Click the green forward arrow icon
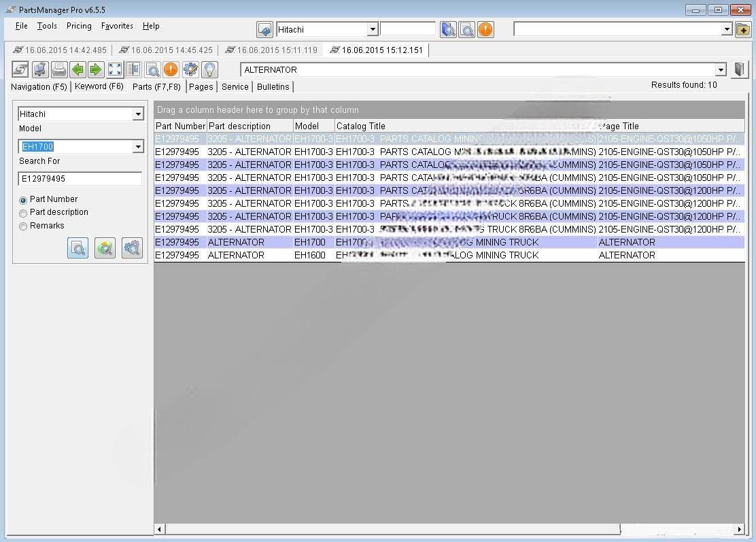The width and height of the screenshot is (756, 542). (x=96, y=69)
